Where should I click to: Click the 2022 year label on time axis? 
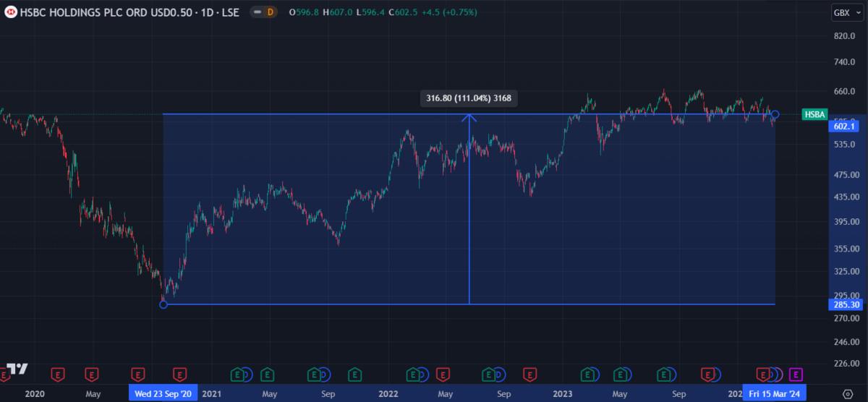[388, 394]
